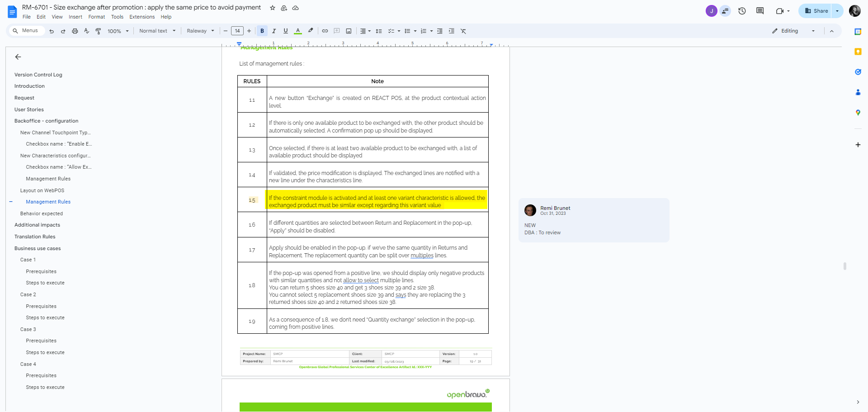Show all comments
Viewport: 868px width, 412px height.
click(760, 11)
